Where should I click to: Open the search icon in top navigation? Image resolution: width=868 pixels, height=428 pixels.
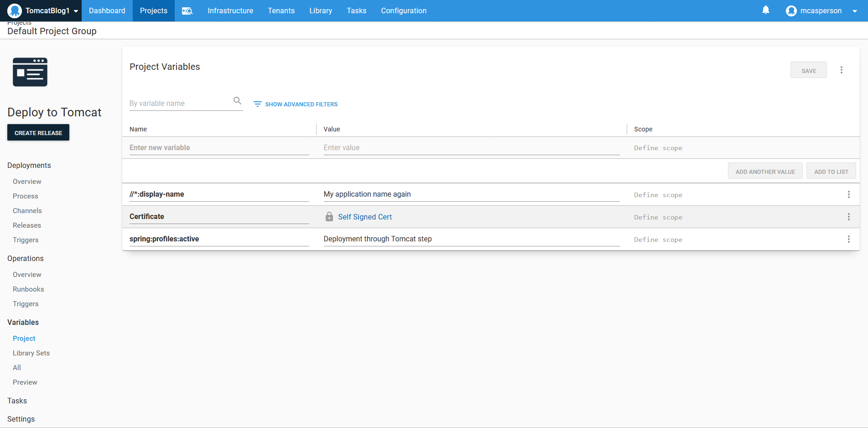pyautogui.click(x=187, y=11)
